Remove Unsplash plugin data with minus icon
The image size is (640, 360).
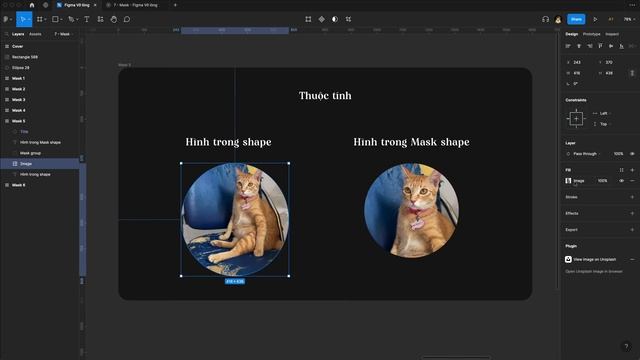632,260
